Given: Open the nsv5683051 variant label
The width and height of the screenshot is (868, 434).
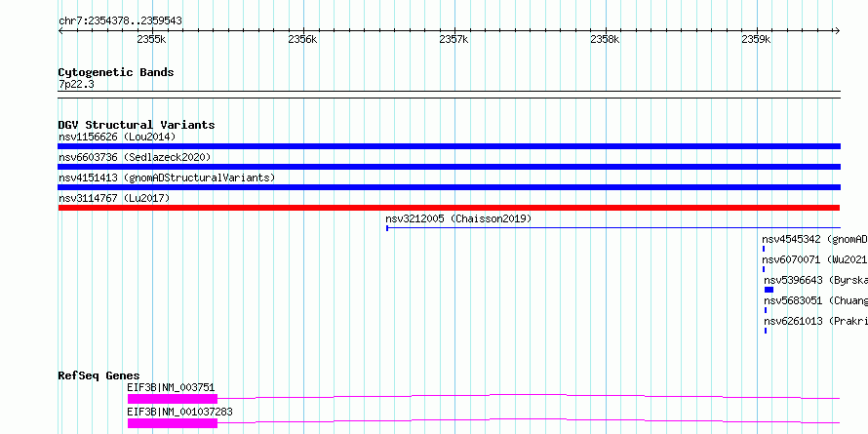Looking at the screenshot, I should (816, 300).
